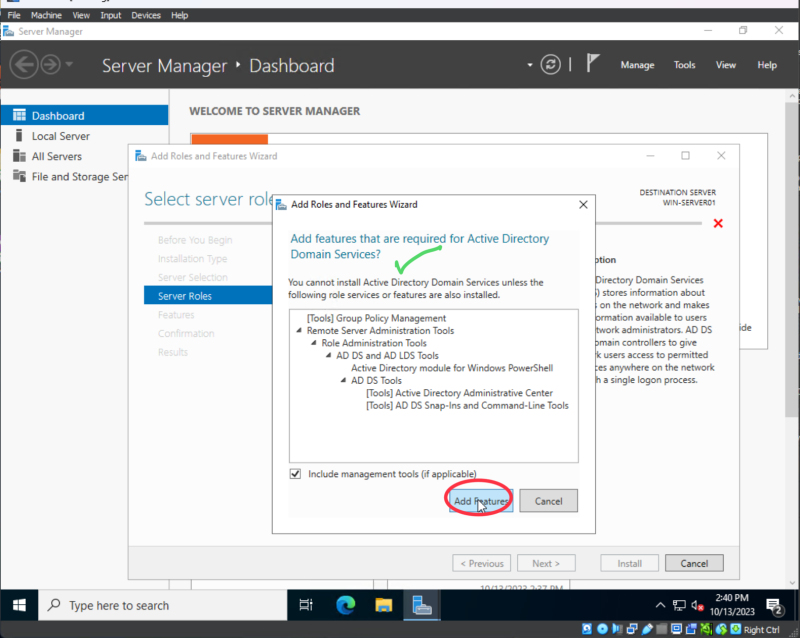
Task: Collapse Remote Server Administration Tools
Action: (x=297, y=330)
